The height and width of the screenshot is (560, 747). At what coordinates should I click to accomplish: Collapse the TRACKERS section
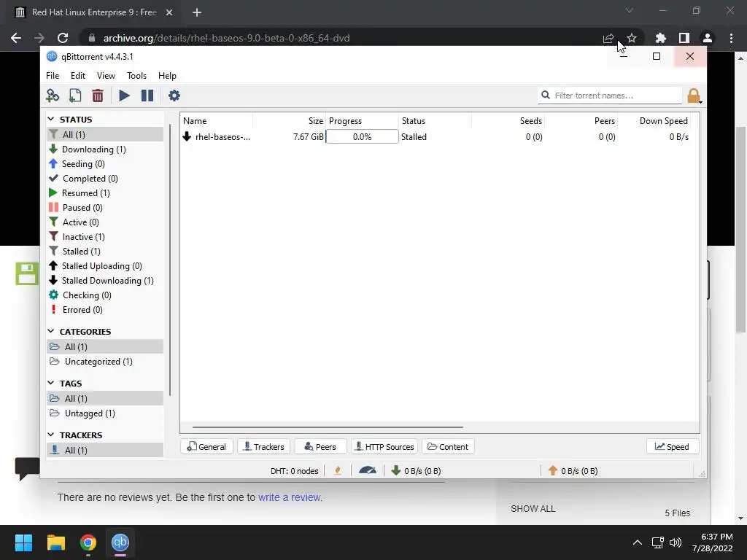[51, 435]
